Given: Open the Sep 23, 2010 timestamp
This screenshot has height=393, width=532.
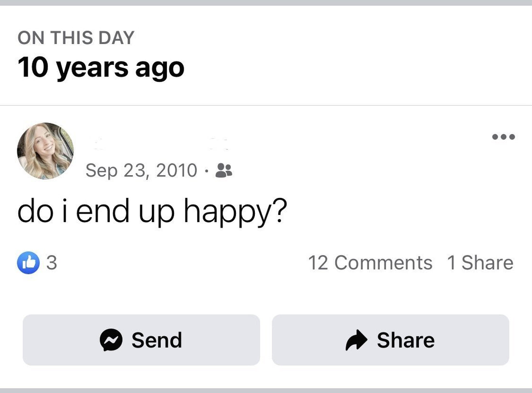Looking at the screenshot, I should point(141,170).
